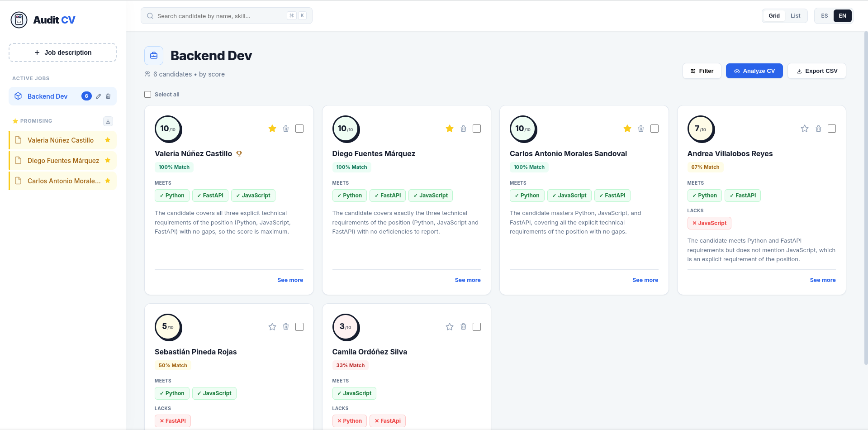
Task: Focus the search candidate input field
Action: click(x=227, y=16)
